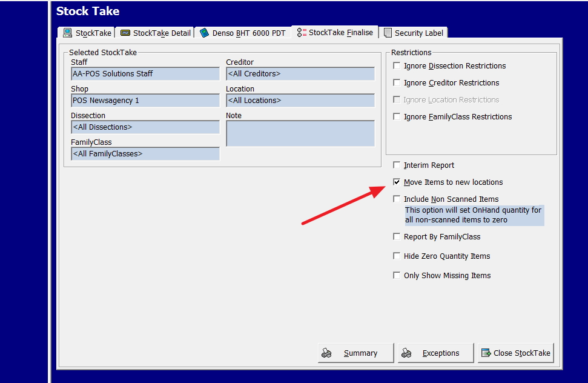Screen dimensions: 588x383
Task: Print the Summary report
Action: (x=356, y=353)
